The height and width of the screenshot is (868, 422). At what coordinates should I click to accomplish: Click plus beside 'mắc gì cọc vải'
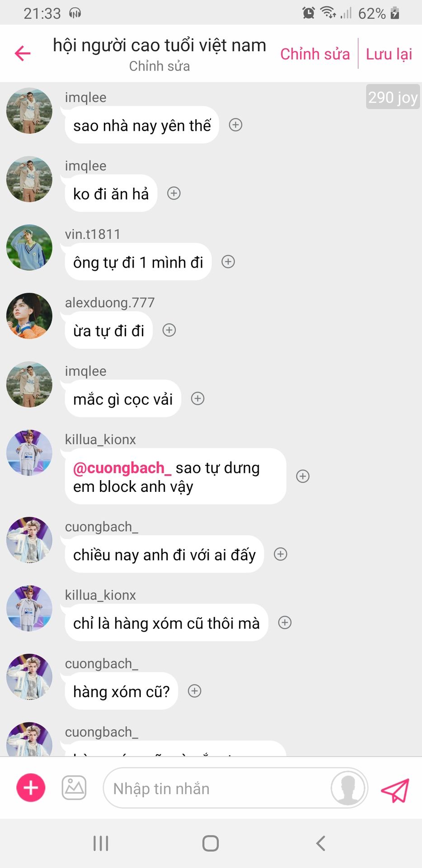(x=198, y=398)
